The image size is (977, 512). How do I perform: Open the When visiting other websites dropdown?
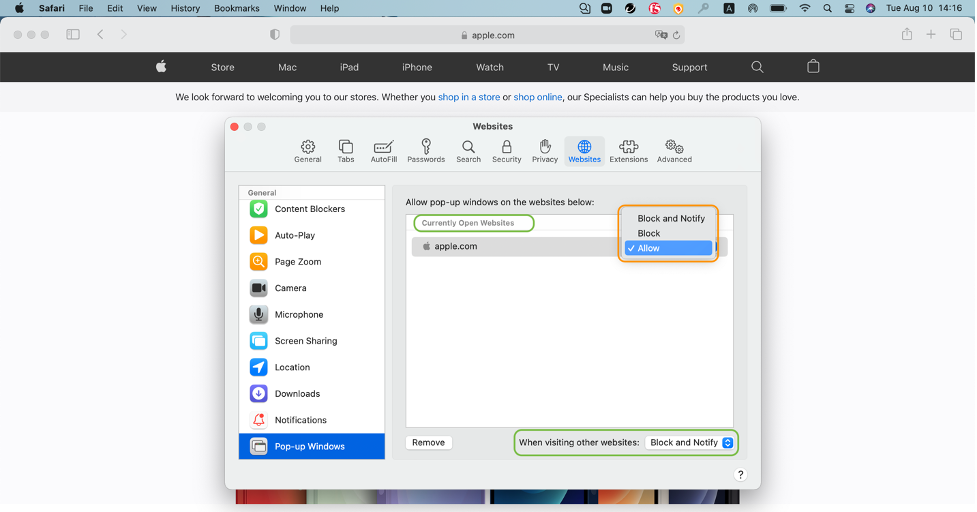tap(690, 442)
